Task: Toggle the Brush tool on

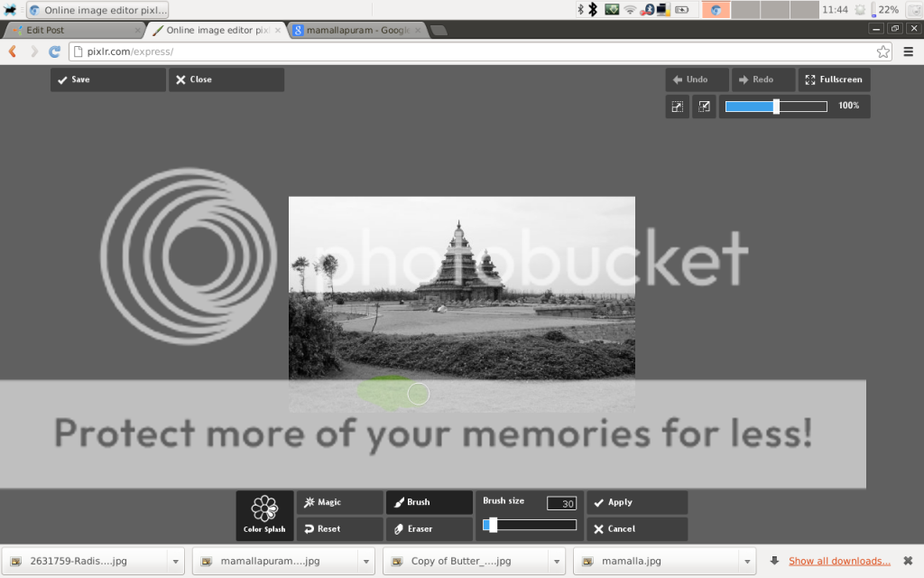Action: (429, 502)
